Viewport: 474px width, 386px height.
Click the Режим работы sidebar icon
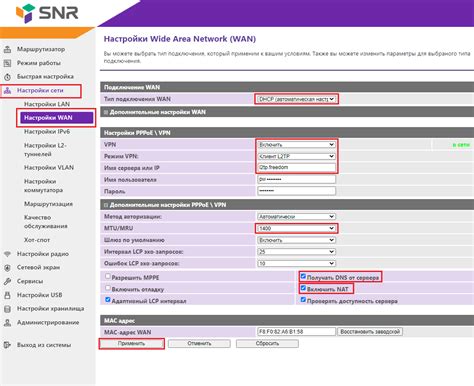point(7,63)
